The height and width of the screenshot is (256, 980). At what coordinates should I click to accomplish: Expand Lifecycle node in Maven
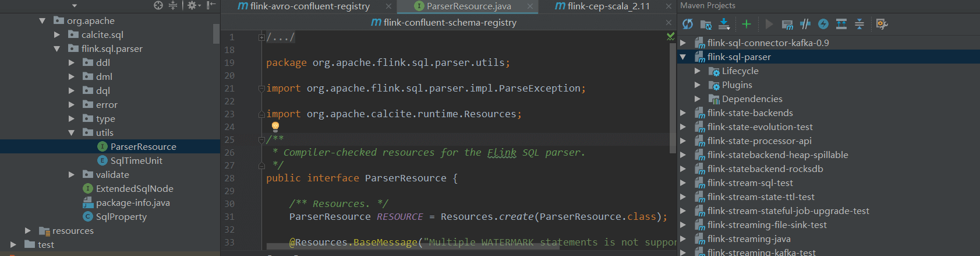point(698,71)
